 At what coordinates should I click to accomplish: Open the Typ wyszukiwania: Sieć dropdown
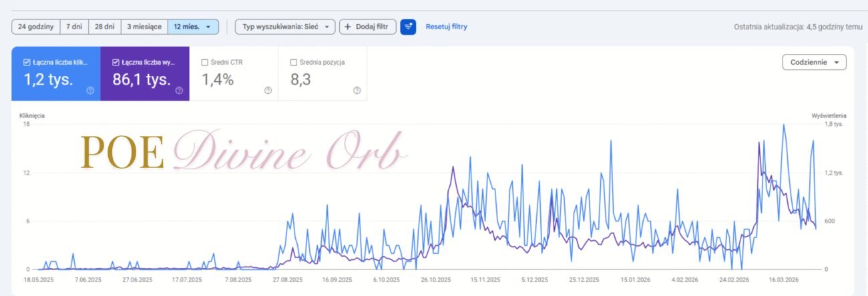[x=284, y=27]
